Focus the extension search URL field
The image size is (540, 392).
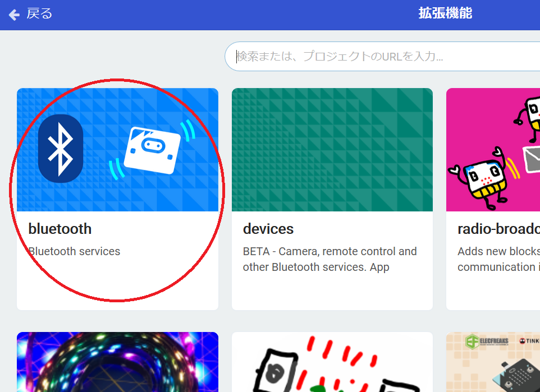382,57
